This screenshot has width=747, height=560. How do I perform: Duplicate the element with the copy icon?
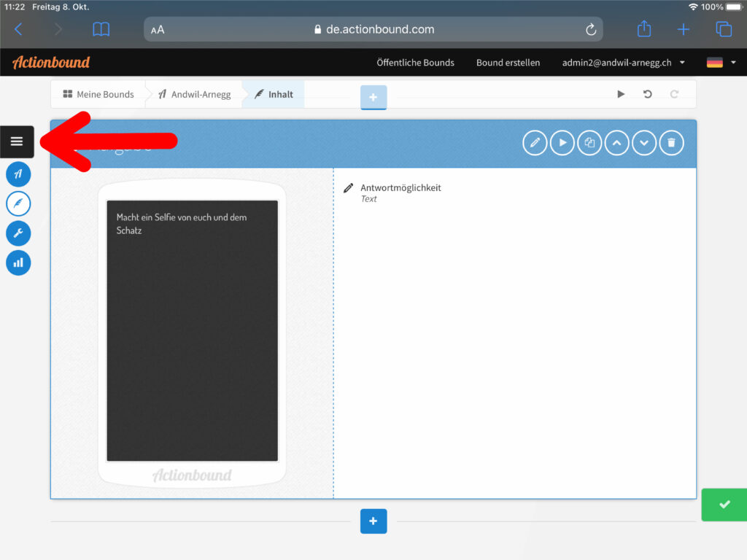coord(589,143)
